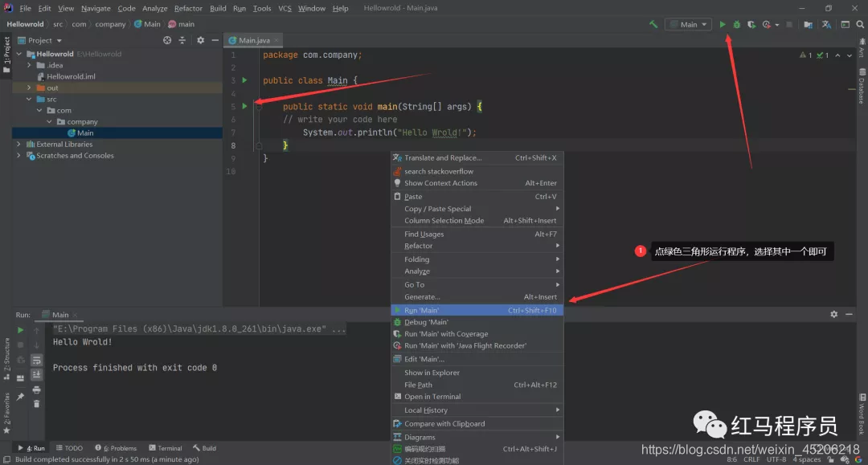Open Project panel gear options

[200, 40]
